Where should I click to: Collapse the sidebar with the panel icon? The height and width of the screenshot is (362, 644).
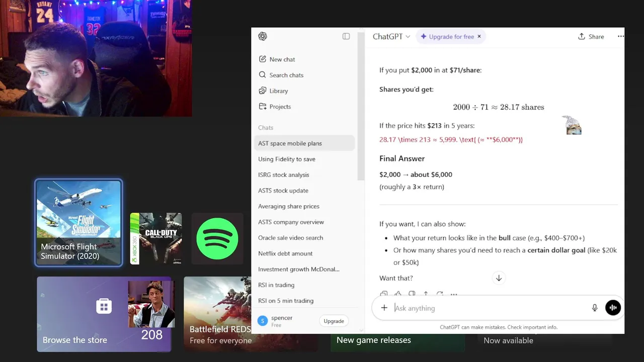tap(346, 36)
